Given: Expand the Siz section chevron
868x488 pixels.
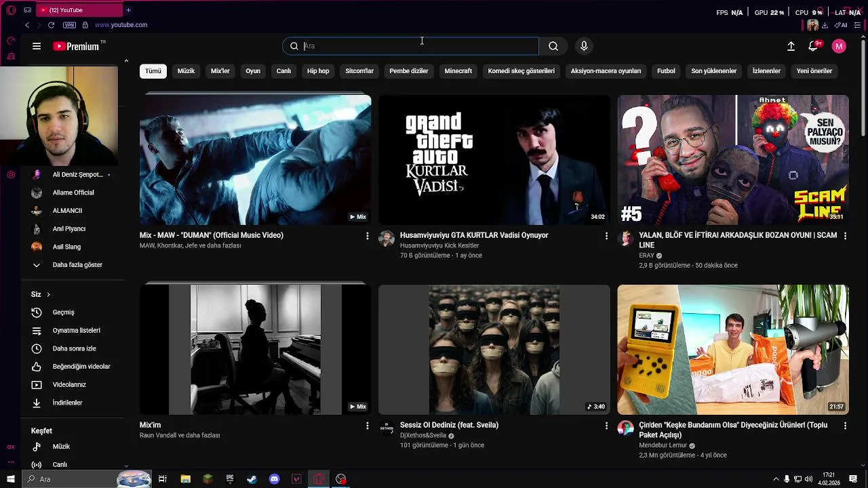Looking at the screenshot, I should pos(48,294).
